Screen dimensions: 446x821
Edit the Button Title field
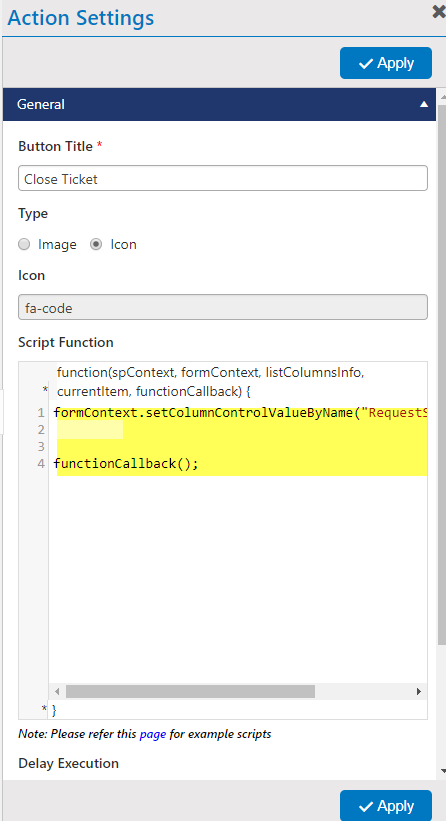[223, 179]
